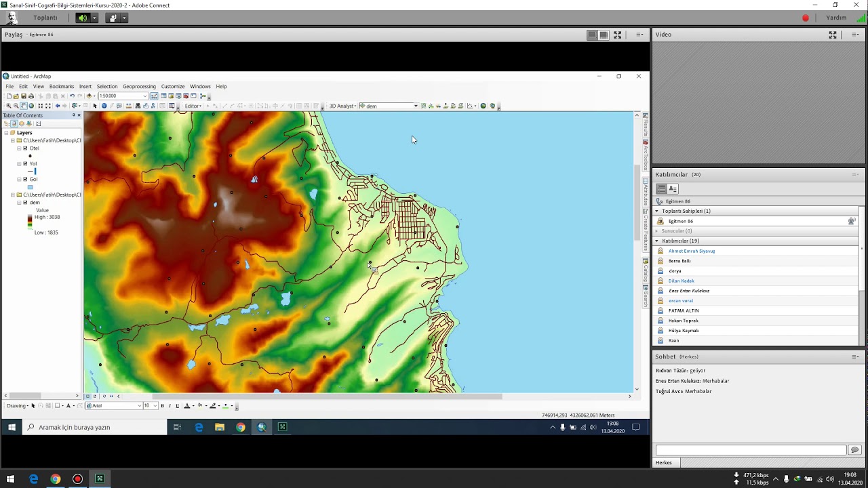Click the Print icon in standard toolbar
868x488 pixels.
click(31, 96)
